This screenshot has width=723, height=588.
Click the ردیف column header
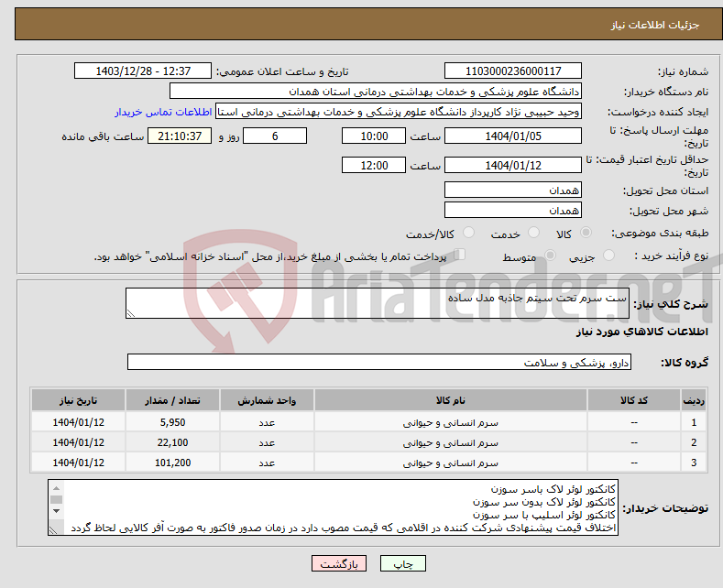pos(694,400)
